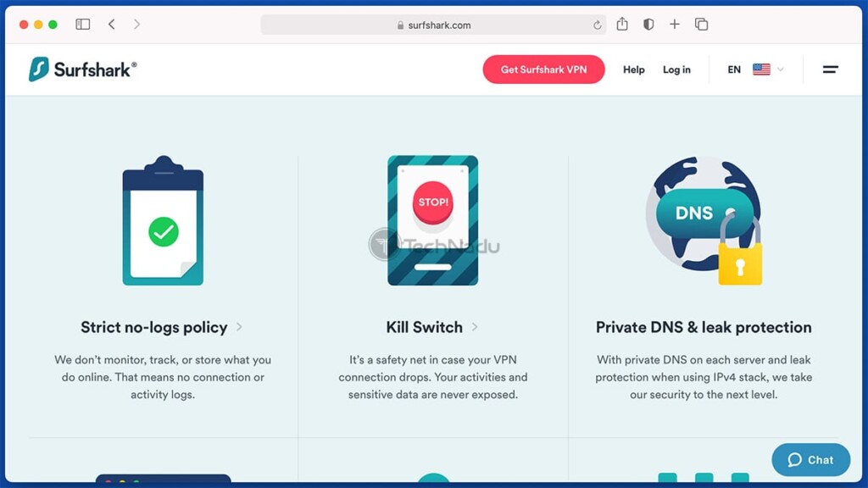
Task: Reload the page with the refresh icon
Action: [x=597, y=25]
